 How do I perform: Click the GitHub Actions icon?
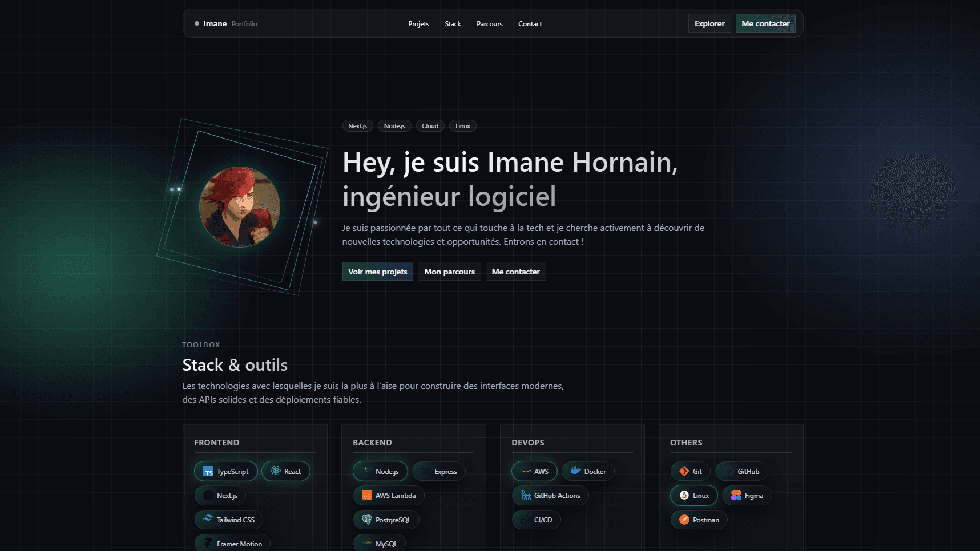[526, 496]
